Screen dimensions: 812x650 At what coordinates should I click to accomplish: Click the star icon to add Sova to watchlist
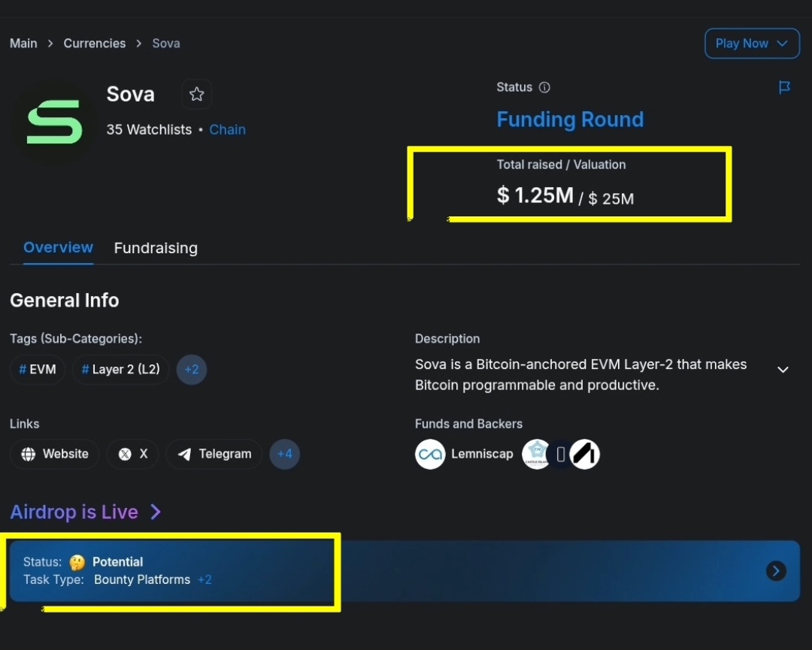[196, 94]
